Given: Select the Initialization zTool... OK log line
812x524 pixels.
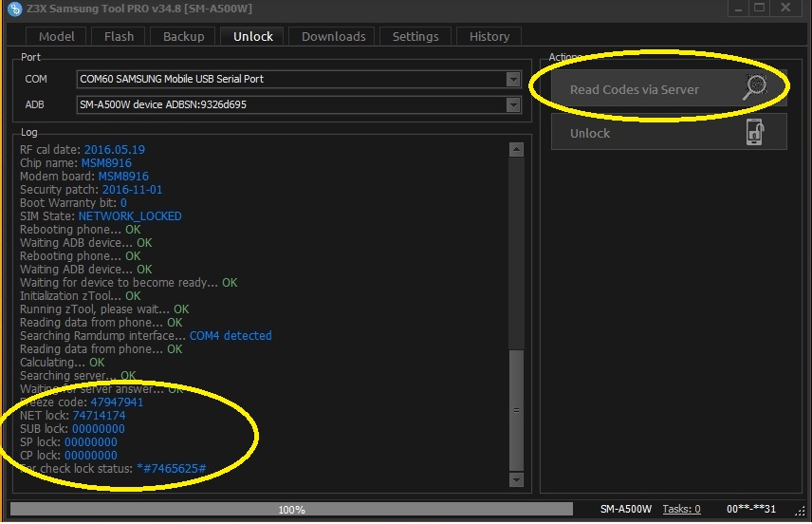Looking at the screenshot, I should tap(81, 295).
